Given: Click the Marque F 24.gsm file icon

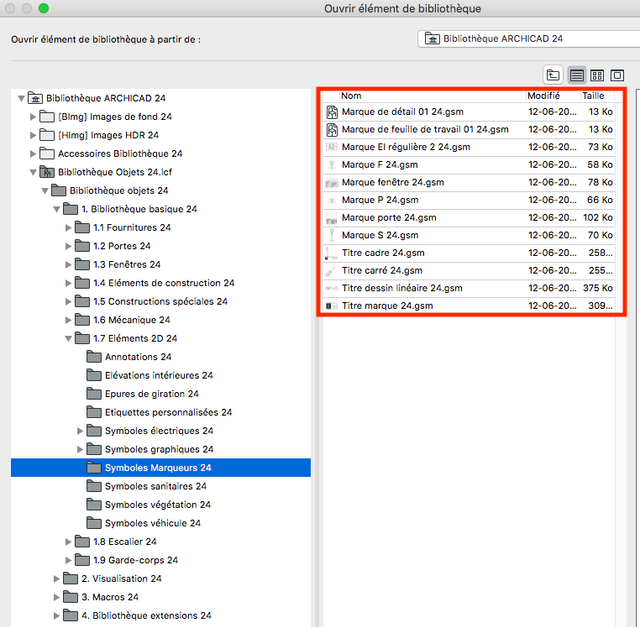Looking at the screenshot, I should (x=332, y=165).
